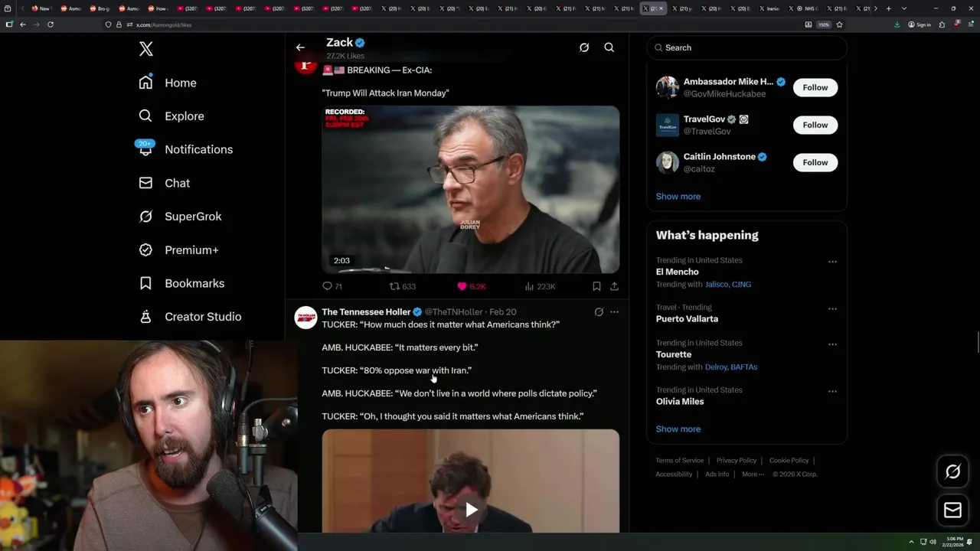This screenshot has height=551, width=980.
Task: Open the Privacy Policy link
Action: pyautogui.click(x=736, y=461)
